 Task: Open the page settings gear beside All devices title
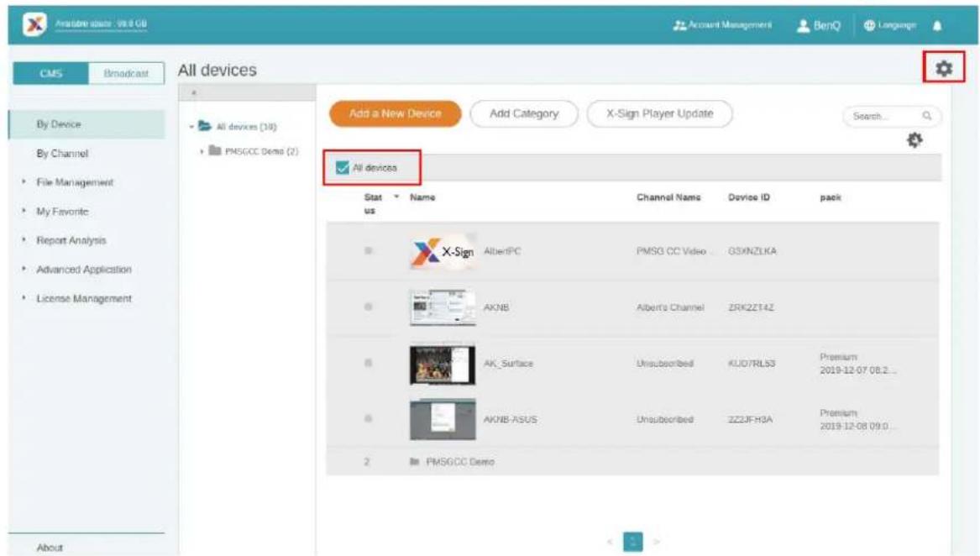[x=944, y=68]
